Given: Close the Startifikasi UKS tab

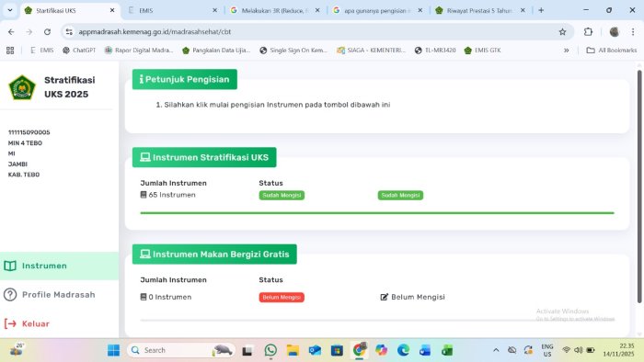Looking at the screenshot, I should pos(112,10).
